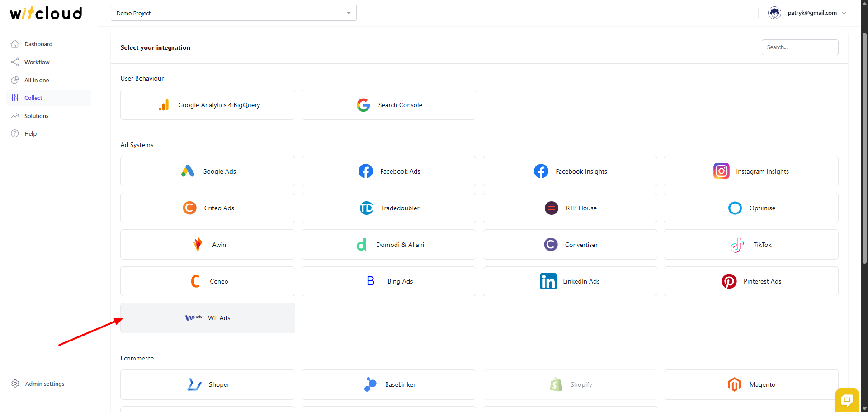The width and height of the screenshot is (868, 412).
Task: Pick the TikTok label
Action: [763, 245]
